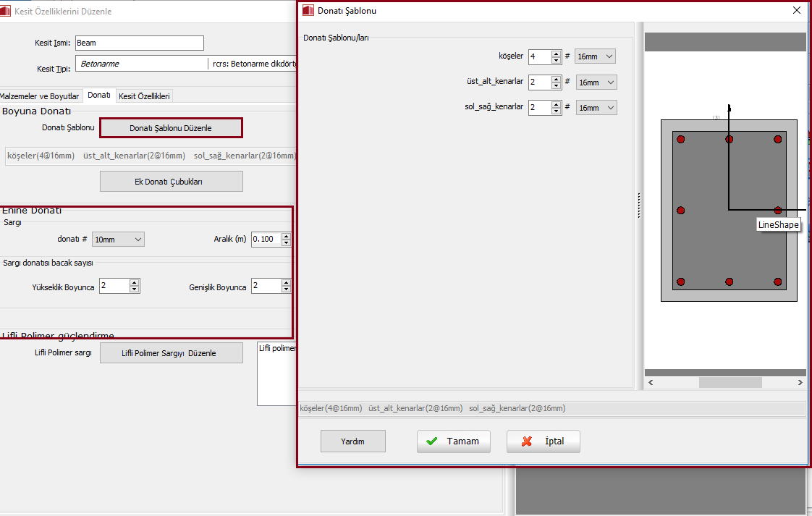This screenshot has height=516, width=812.
Task: Switch to the Malzemeler ve Boyutlar tab
Action: pos(39,96)
